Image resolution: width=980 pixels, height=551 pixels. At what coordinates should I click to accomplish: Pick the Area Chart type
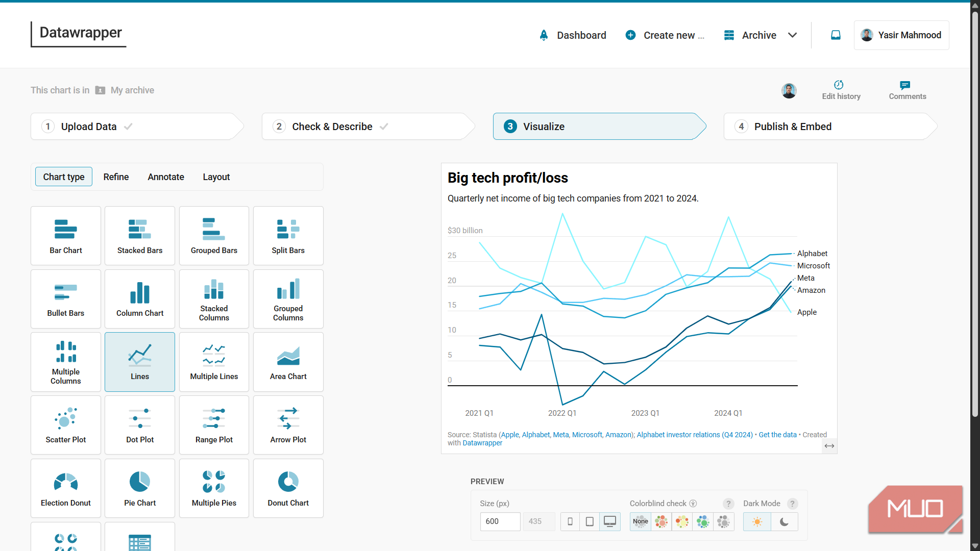288,362
